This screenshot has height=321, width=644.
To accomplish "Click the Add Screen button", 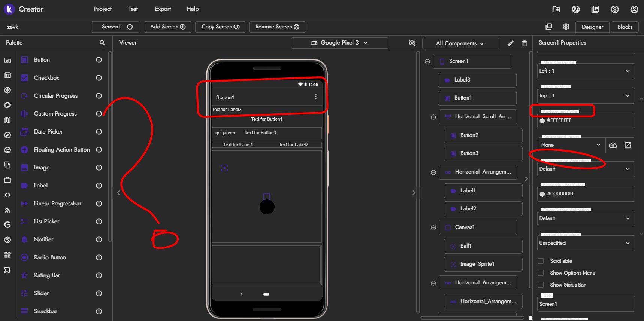I will (168, 27).
